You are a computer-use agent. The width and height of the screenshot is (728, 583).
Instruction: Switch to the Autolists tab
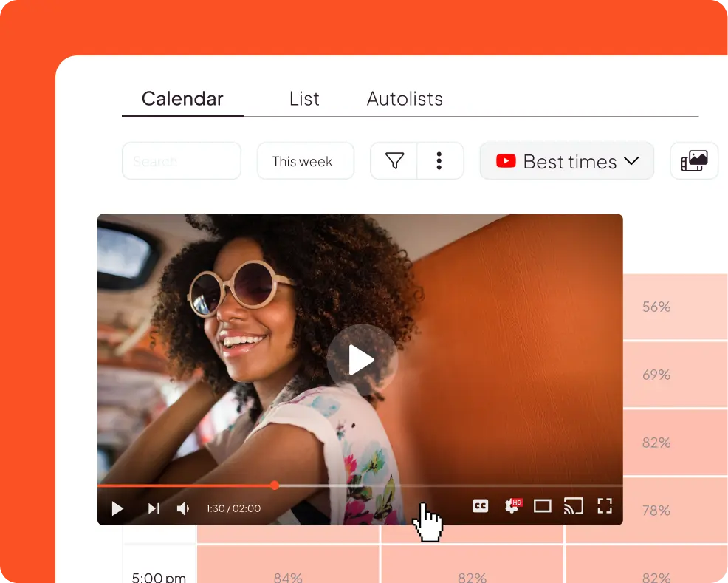[x=405, y=99]
